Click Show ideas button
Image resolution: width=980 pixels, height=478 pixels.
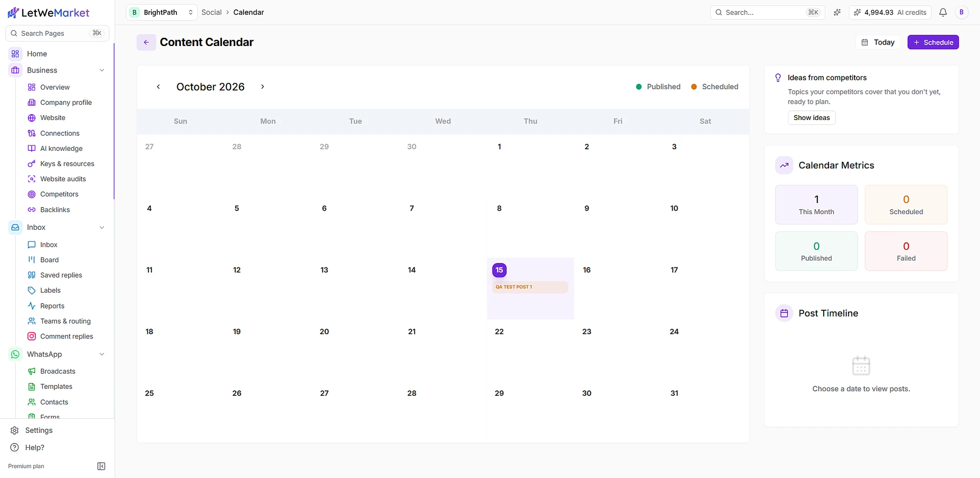coord(811,118)
